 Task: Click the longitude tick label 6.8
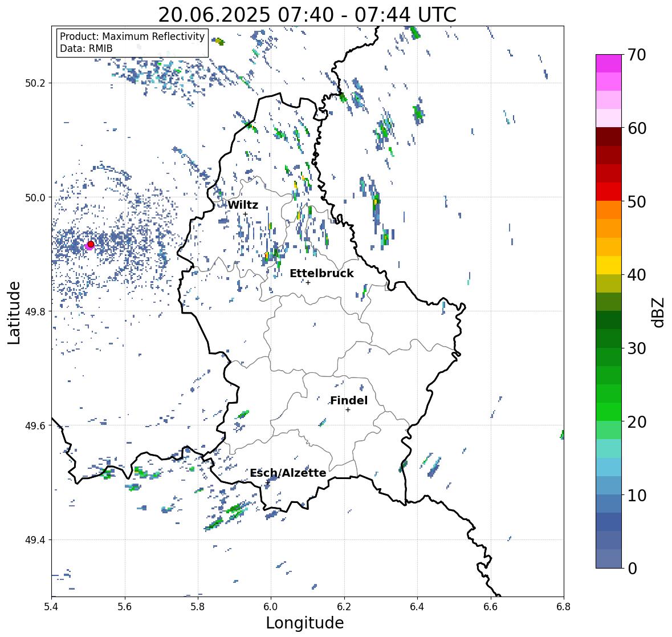click(x=564, y=606)
